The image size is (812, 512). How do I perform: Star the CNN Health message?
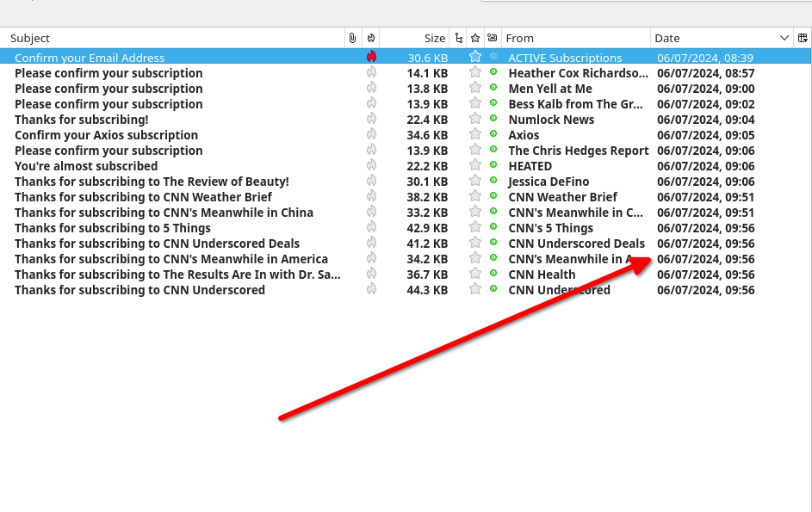(475, 274)
